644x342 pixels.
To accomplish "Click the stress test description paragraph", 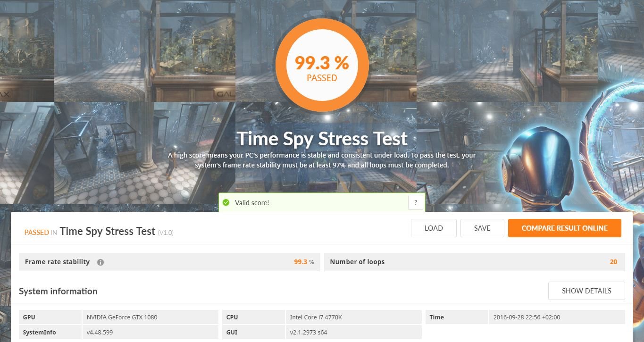I will 322,160.
